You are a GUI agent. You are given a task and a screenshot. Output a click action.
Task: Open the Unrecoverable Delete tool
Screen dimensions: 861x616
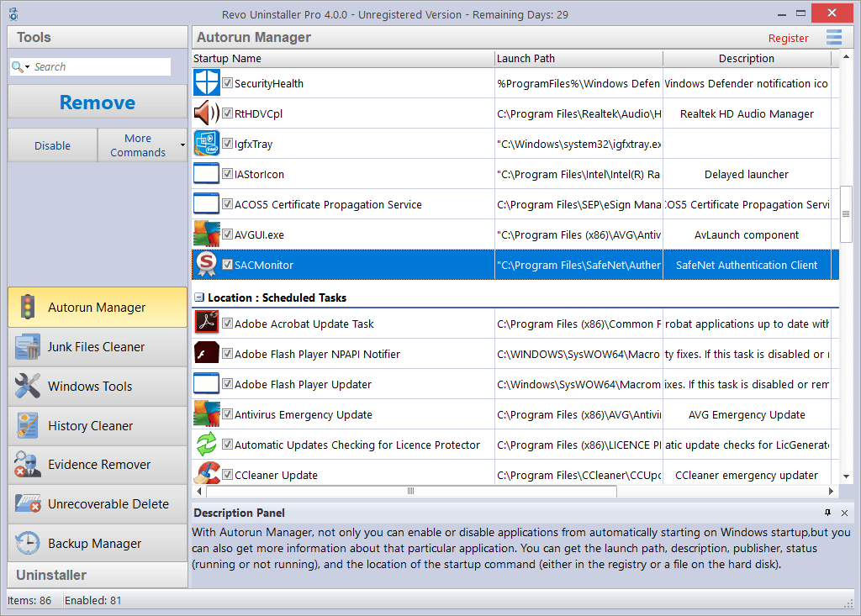click(x=98, y=503)
